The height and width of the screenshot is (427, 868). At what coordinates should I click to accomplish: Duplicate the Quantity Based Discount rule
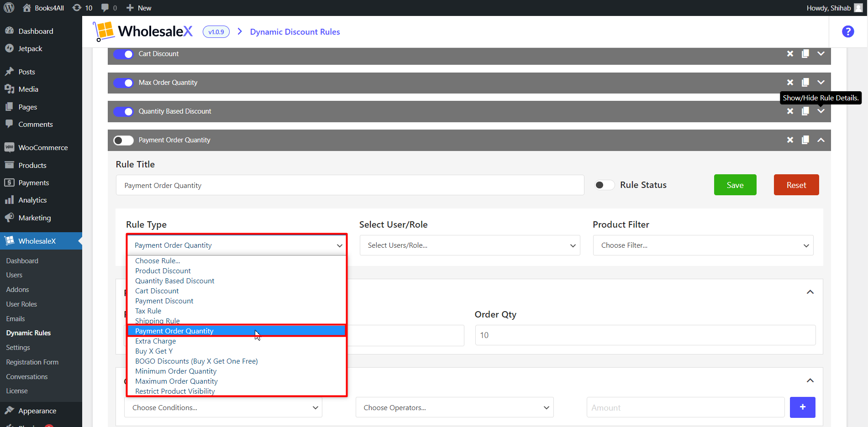(805, 111)
